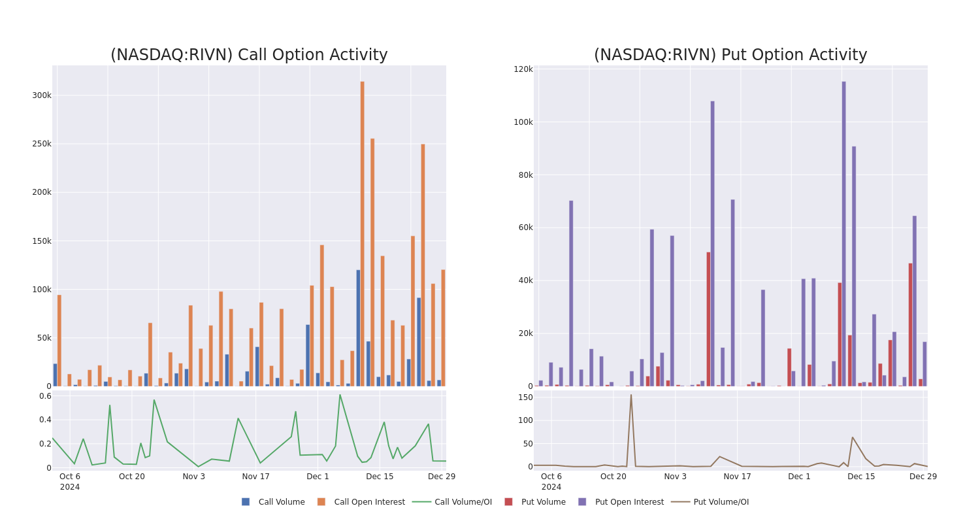Click the tallest purple put open interest bar

843,233
